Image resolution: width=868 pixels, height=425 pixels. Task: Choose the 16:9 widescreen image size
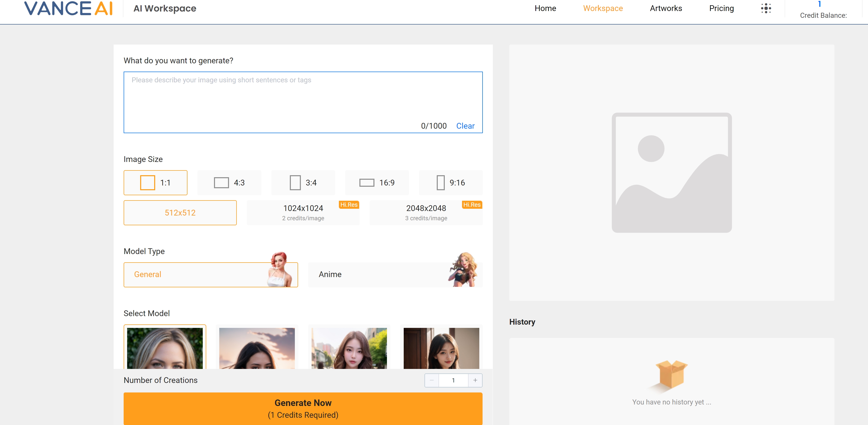[377, 183]
